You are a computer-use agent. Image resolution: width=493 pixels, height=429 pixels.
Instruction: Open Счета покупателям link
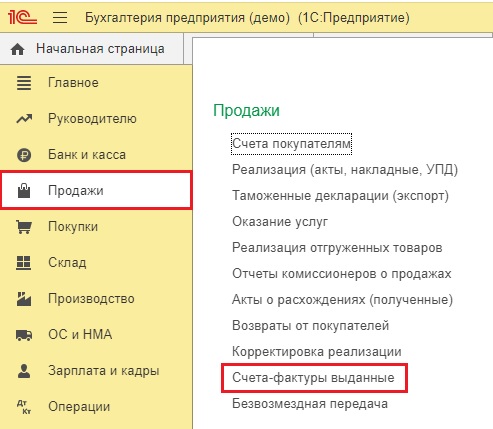(x=291, y=144)
